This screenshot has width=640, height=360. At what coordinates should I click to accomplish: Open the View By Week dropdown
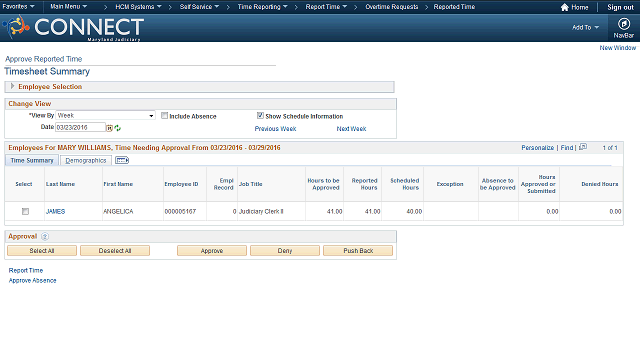pyautogui.click(x=105, y=116)
